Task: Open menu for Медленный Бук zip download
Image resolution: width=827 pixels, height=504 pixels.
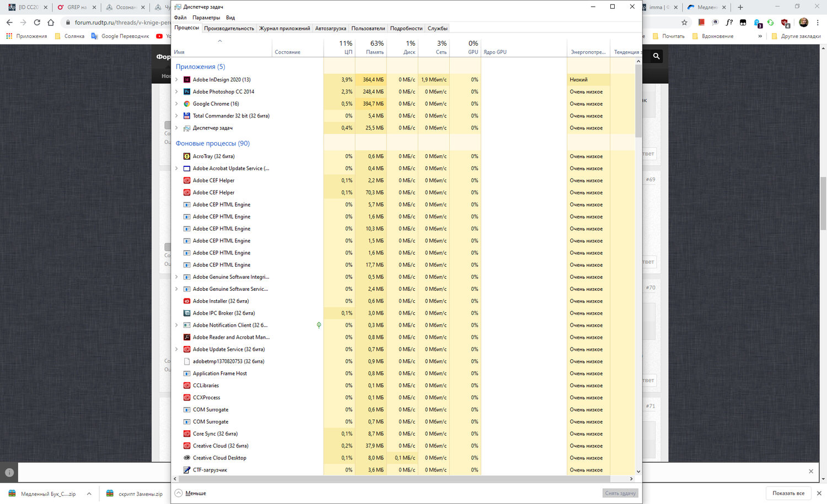Action: 89,494
